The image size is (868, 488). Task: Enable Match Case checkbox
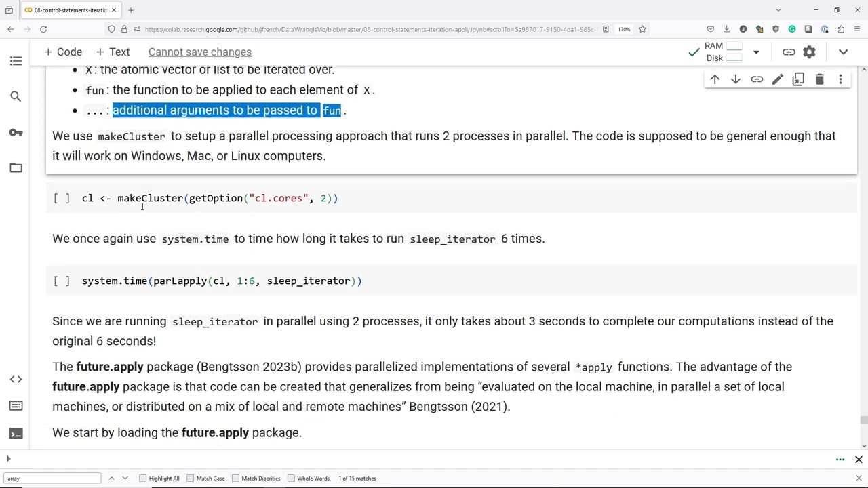(191, 479)
